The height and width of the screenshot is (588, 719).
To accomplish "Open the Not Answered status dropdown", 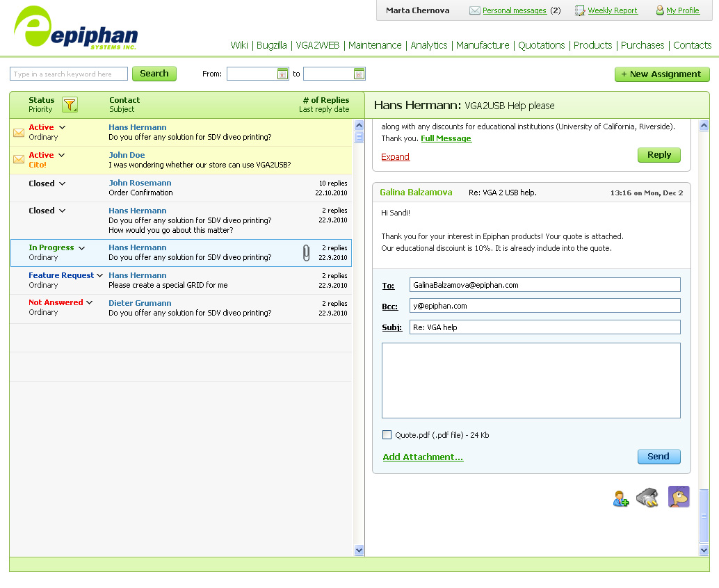I will [89, 303].
